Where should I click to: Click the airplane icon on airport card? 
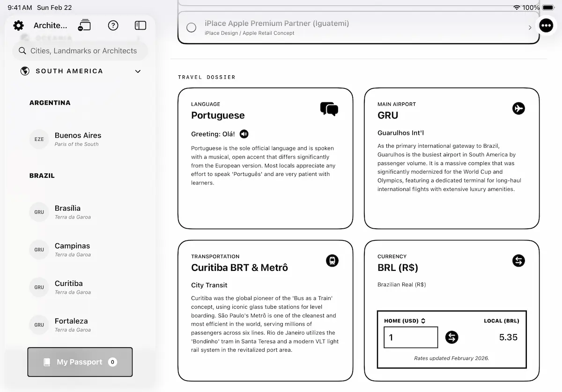coord(518,109)
